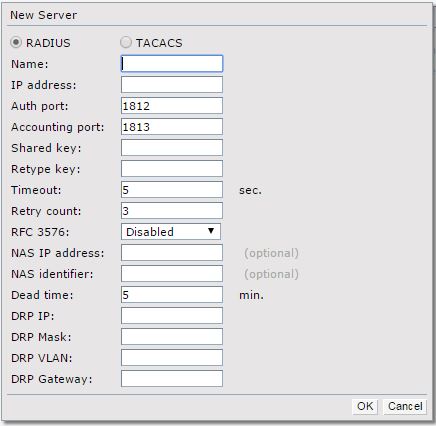Viewport: 436px width, 426px height.
Task: Click the DRP IP input field
Action: click(172, 316)
